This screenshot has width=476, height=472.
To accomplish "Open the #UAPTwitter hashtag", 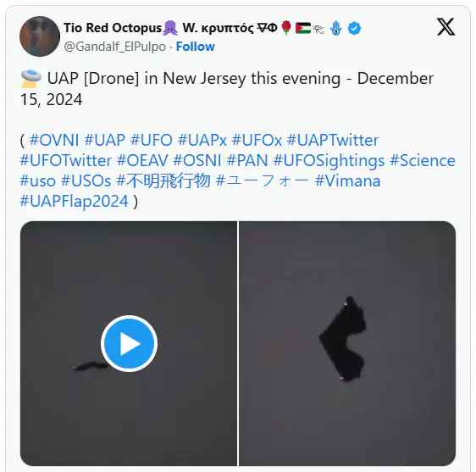I will click(x=333, y=141).
